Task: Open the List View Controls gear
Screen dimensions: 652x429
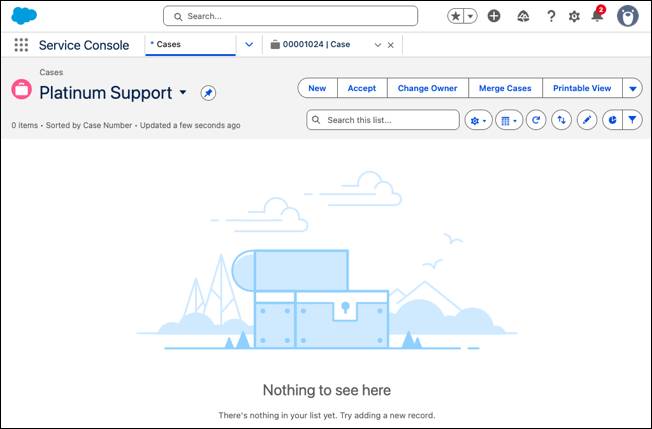Action: 478,121
